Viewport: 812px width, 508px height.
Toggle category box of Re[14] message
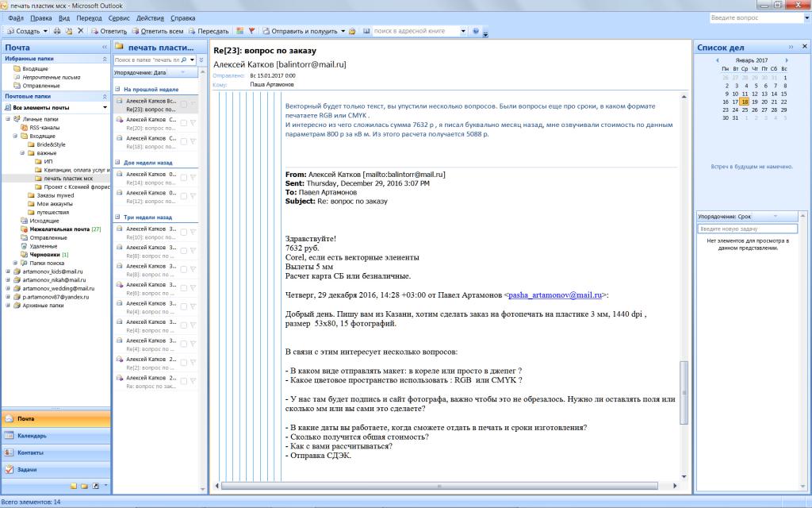point(183,177)
